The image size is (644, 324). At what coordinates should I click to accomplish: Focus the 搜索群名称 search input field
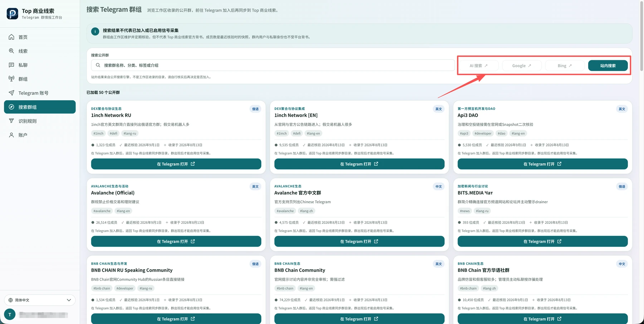pos(273,65)
